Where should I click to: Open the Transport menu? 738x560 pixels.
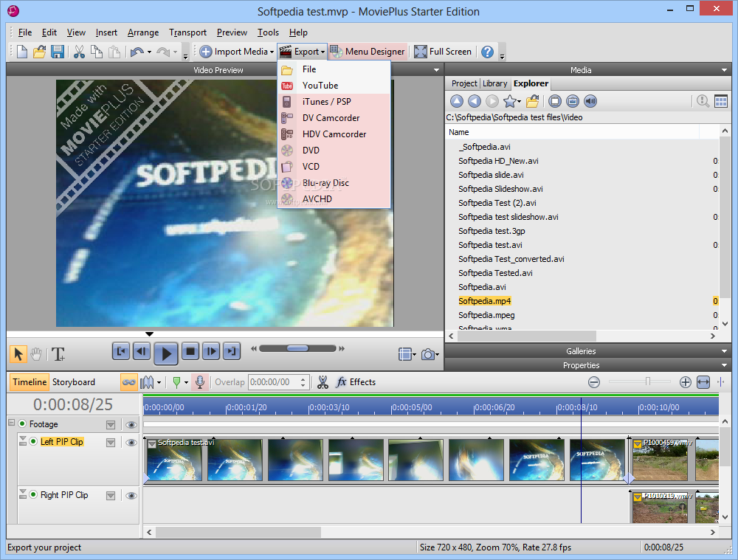click(x=187, y=32)
